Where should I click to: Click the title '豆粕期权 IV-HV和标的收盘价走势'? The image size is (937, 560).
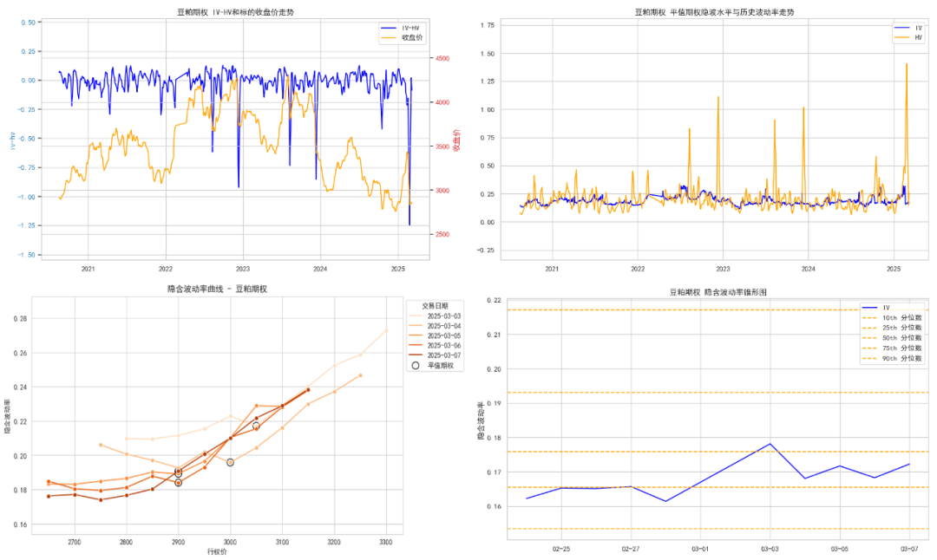(x=235, y=12)
